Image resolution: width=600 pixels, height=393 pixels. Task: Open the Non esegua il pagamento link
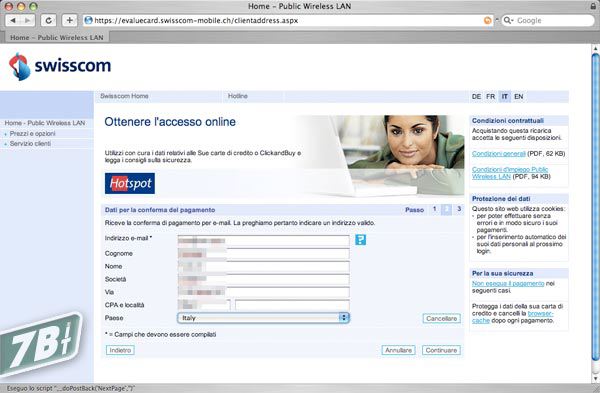[x=508, y=284]
